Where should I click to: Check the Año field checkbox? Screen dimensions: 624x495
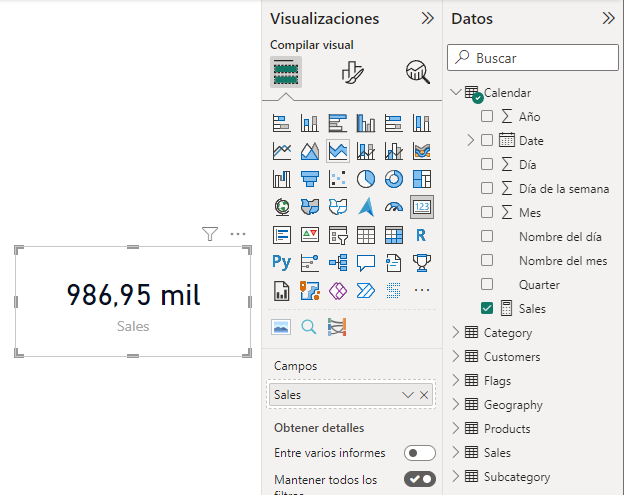(487, 116)
